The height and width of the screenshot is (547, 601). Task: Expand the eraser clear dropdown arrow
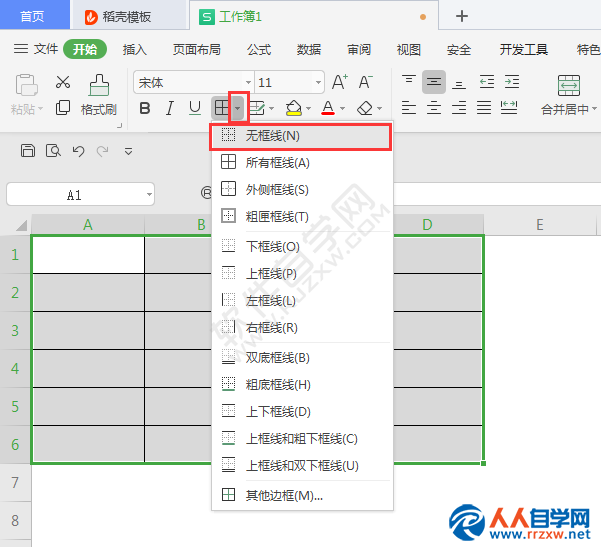[379, 109]
